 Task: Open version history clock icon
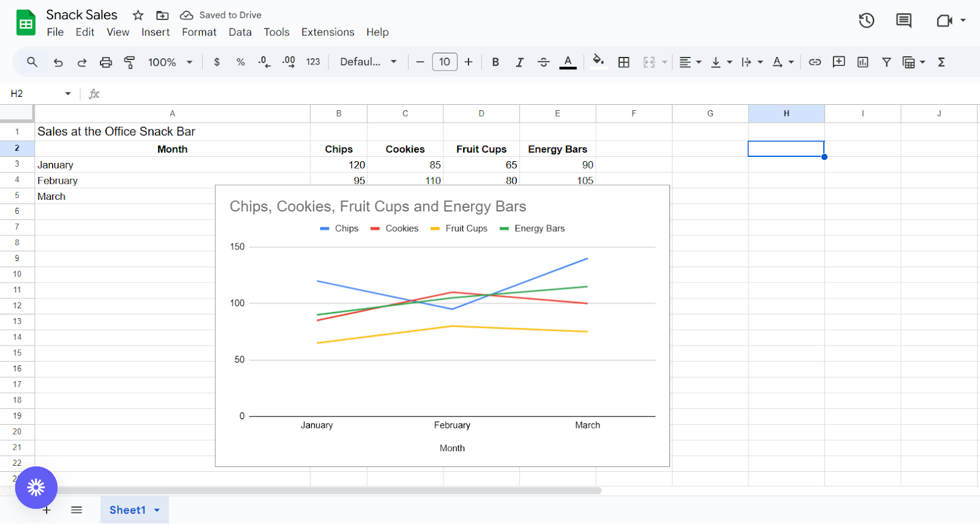866,21
